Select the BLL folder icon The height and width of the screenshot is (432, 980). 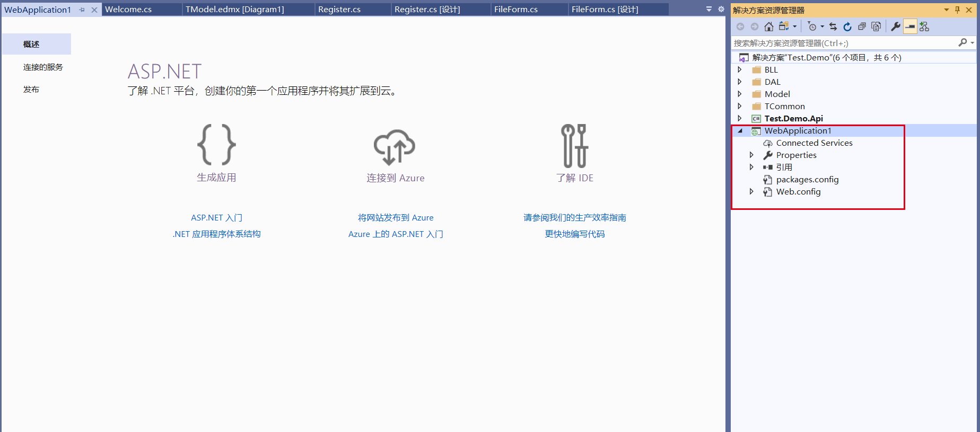[757, 69]
